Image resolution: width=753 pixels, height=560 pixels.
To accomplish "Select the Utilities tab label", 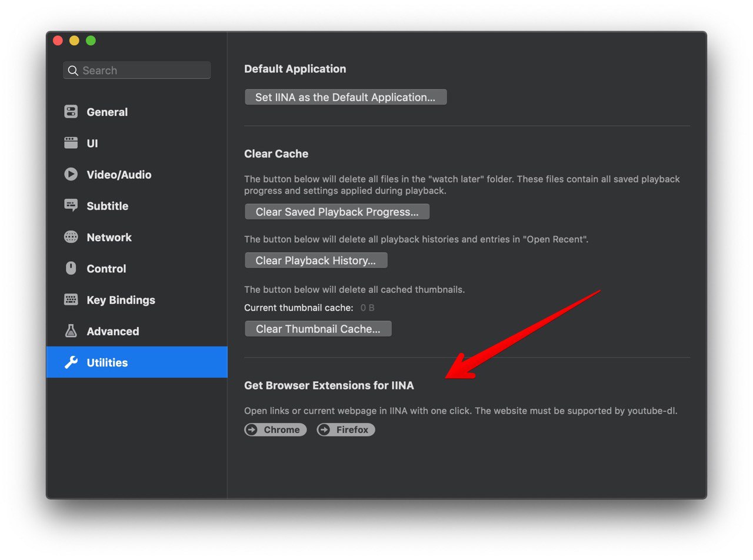I will click(107, 362).
